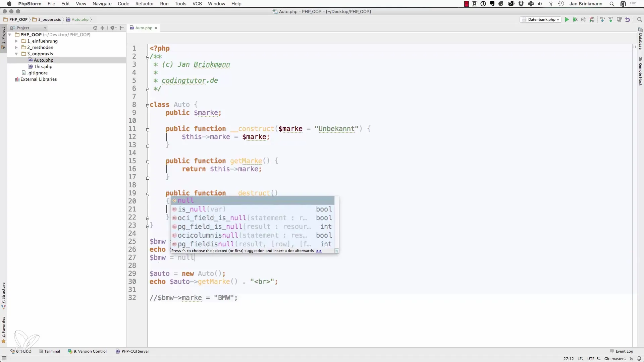Screen dimensions: 644x362
Task: Open the Dropbox menu bar icon
Action: (521, 4)
